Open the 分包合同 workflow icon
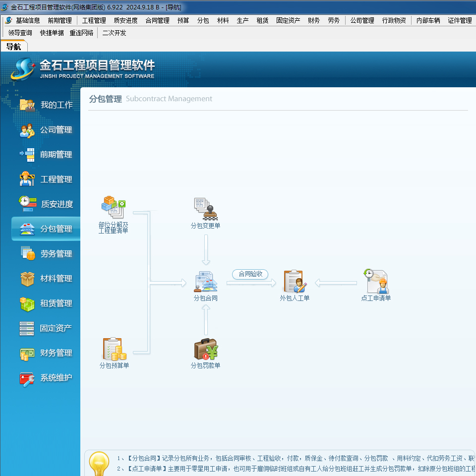This screenshot has width=476, height=476. (206, 282)
